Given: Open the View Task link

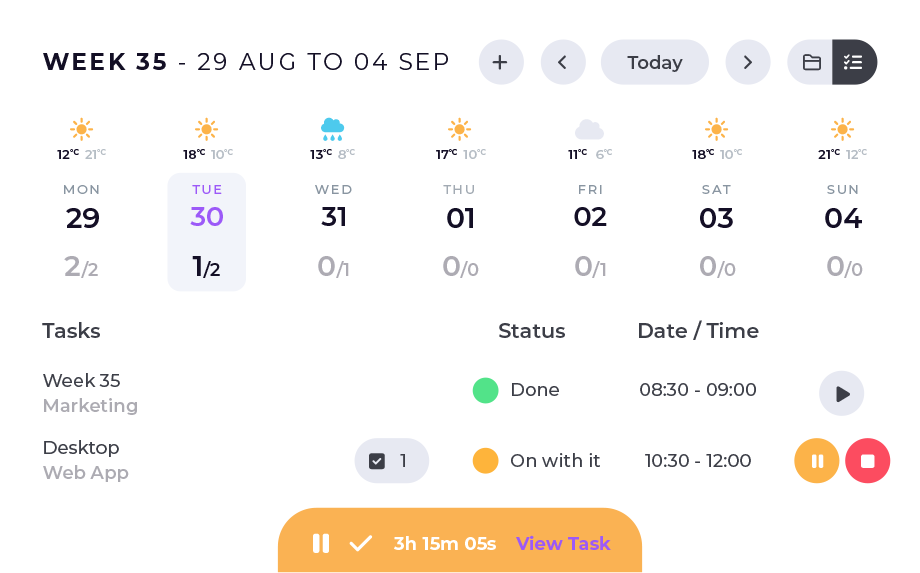Looking at the screenshot, I should [x=563, y=543].
